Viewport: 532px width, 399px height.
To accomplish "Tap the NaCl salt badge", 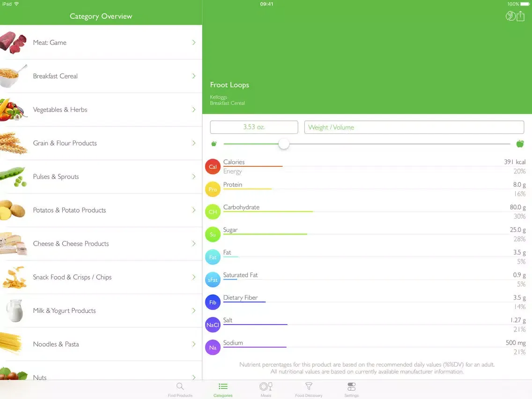I will (x=213, y=325).
